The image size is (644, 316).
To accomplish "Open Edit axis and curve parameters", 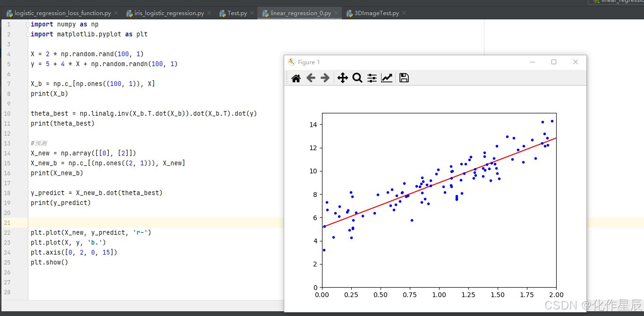I will 387,78.
